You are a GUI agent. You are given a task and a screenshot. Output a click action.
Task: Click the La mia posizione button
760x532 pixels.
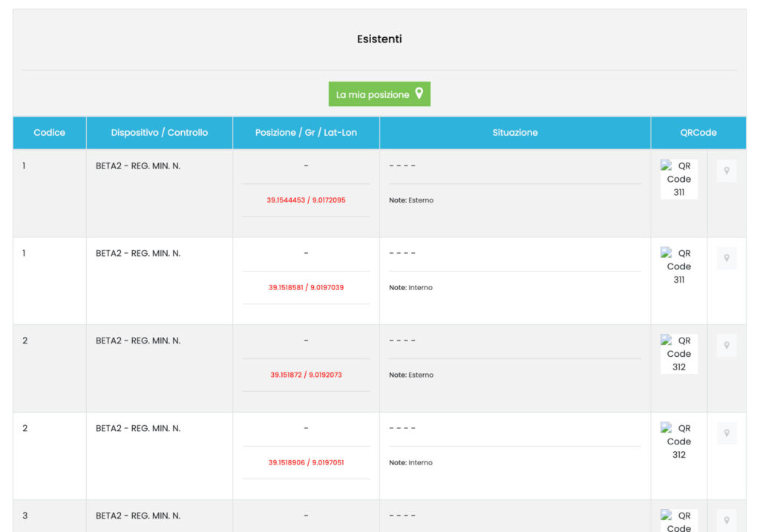click(x=379, y=94)
